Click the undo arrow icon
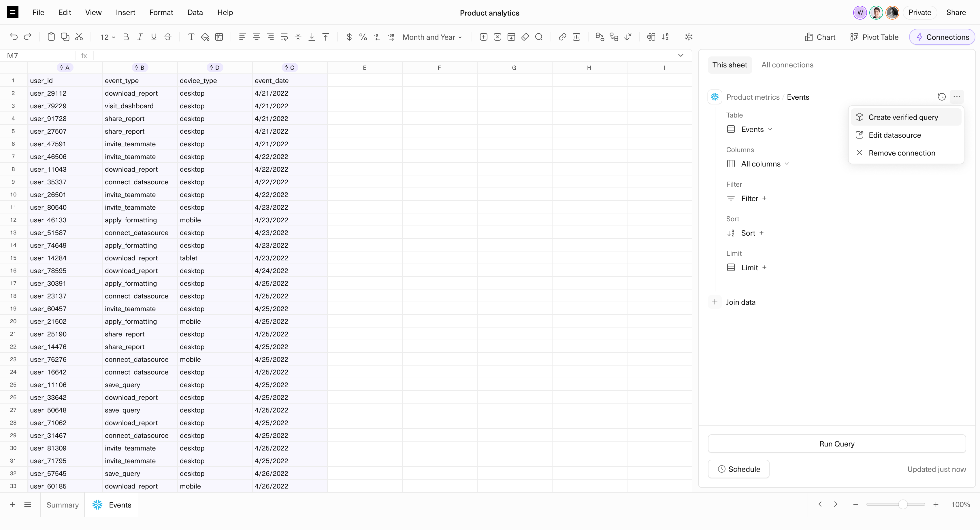The image size is (980, 530). pos(14,37)
